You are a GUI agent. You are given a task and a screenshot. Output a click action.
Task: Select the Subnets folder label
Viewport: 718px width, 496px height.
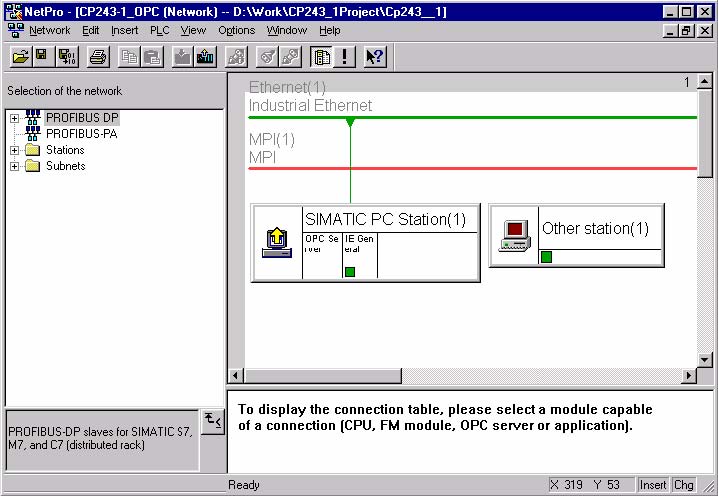click(x=65, y=166)
